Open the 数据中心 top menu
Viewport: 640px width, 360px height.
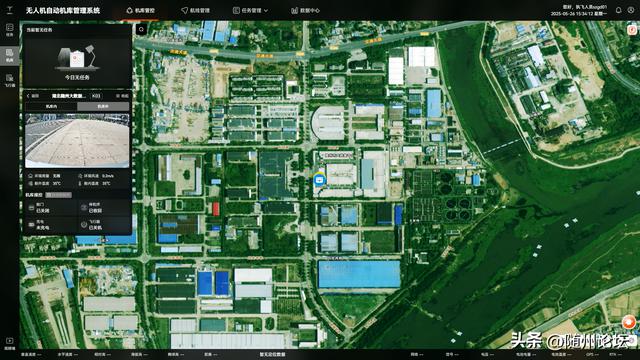coord(305,10)
